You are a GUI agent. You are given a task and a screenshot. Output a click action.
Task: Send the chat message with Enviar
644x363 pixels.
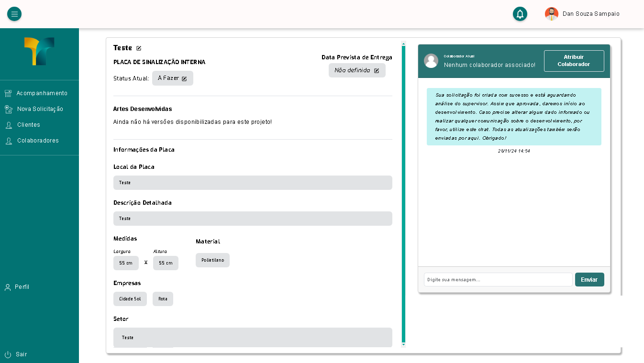(x=589, y=280)
